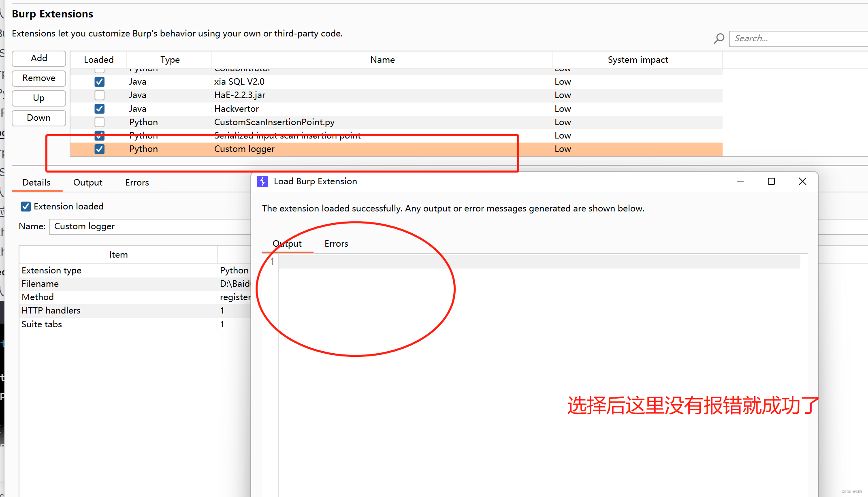Enable the HaE-2.2.3.jar extension checkbox
This screenshot has width=868, height=497.
point(99,95)
